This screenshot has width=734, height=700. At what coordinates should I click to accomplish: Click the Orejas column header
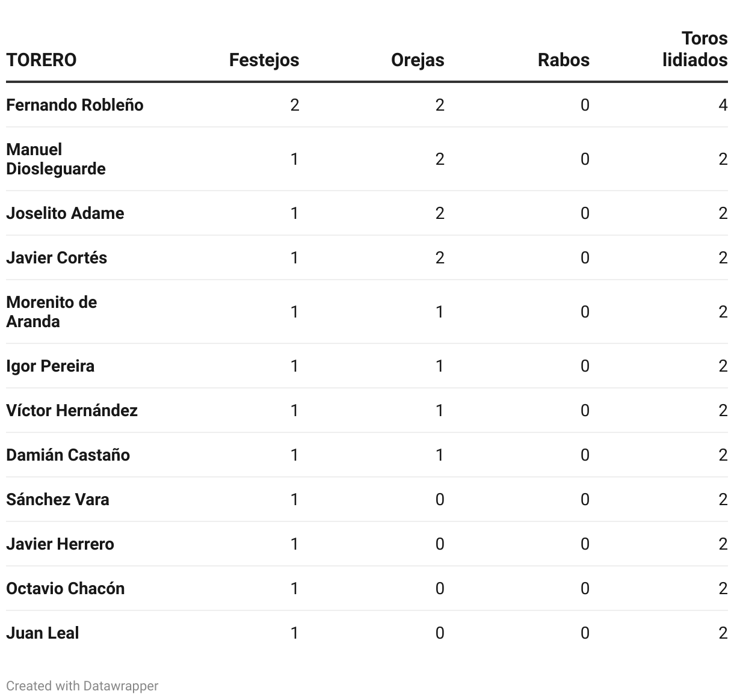tap(418, 60)
